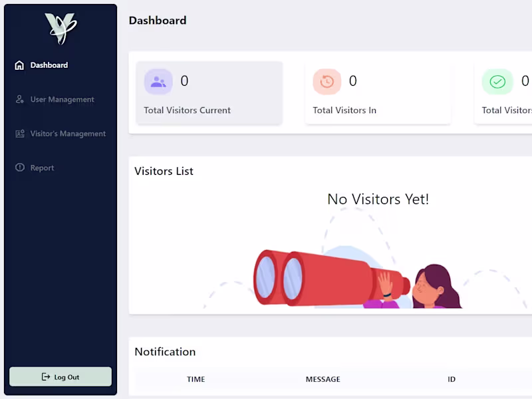
Task: Click the binoculars illustration
Action: [332, 278]
